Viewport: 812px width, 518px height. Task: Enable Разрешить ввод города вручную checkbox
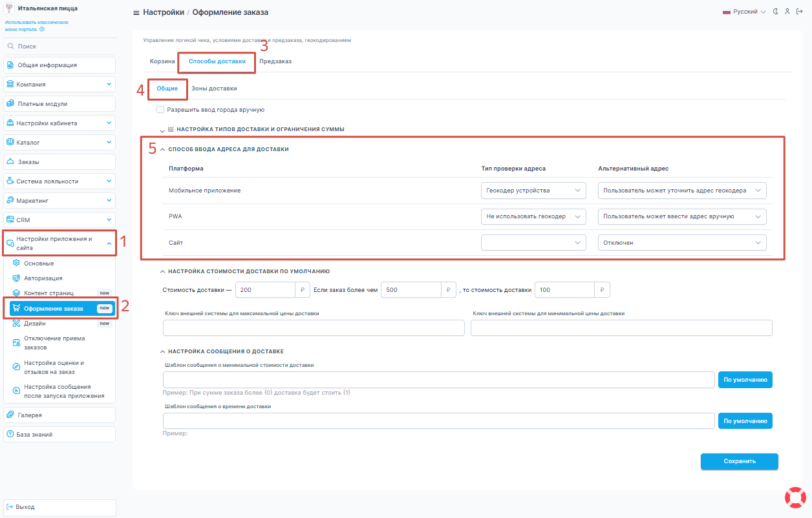(160, 110)
